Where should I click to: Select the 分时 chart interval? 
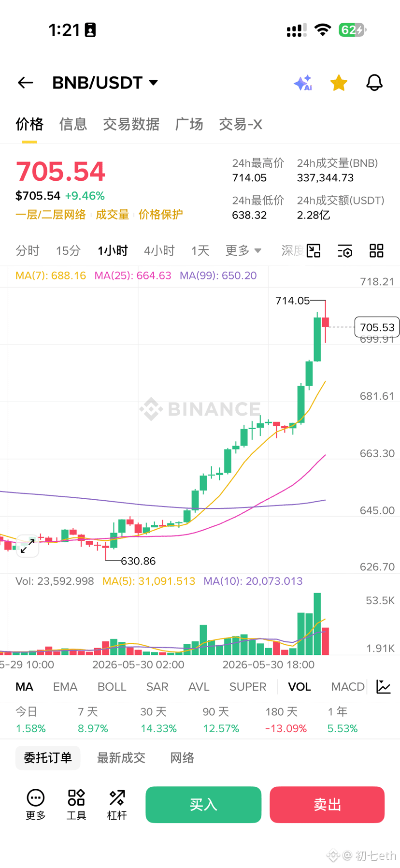click(27, 251)
